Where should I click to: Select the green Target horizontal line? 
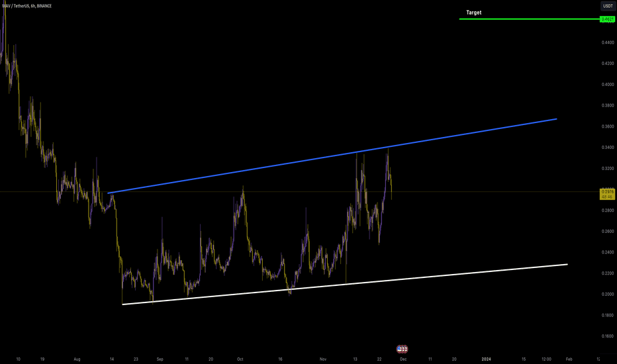coord(529,19)
